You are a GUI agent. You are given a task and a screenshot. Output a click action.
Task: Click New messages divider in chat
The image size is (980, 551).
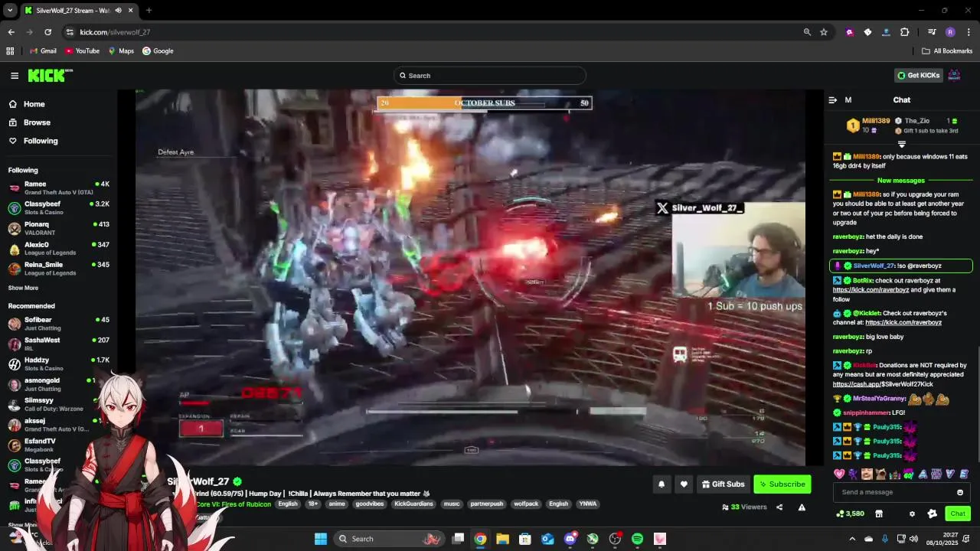coord(900,181)
